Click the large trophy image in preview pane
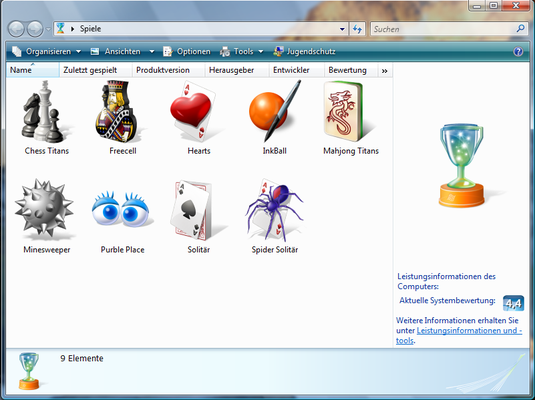Viewport: 535px width, 400px height. 461,165
